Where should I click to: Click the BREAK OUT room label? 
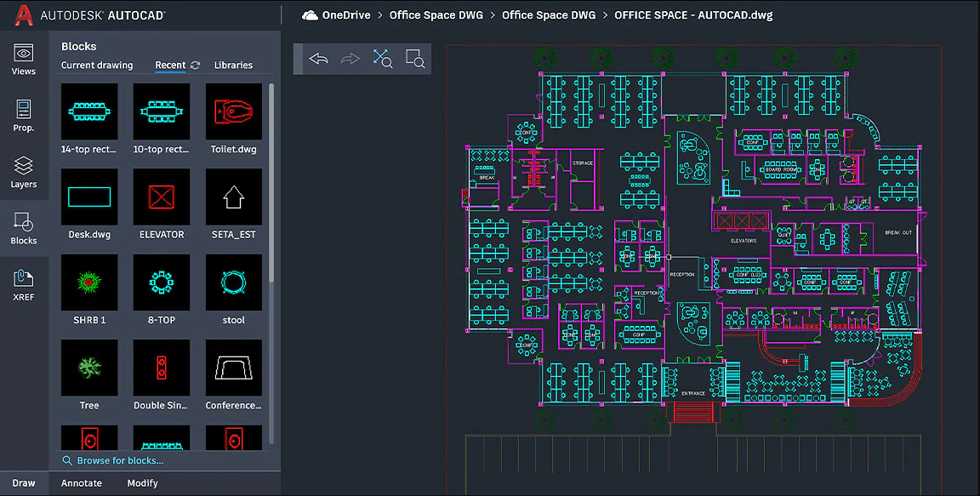click(x=898, y=232)
